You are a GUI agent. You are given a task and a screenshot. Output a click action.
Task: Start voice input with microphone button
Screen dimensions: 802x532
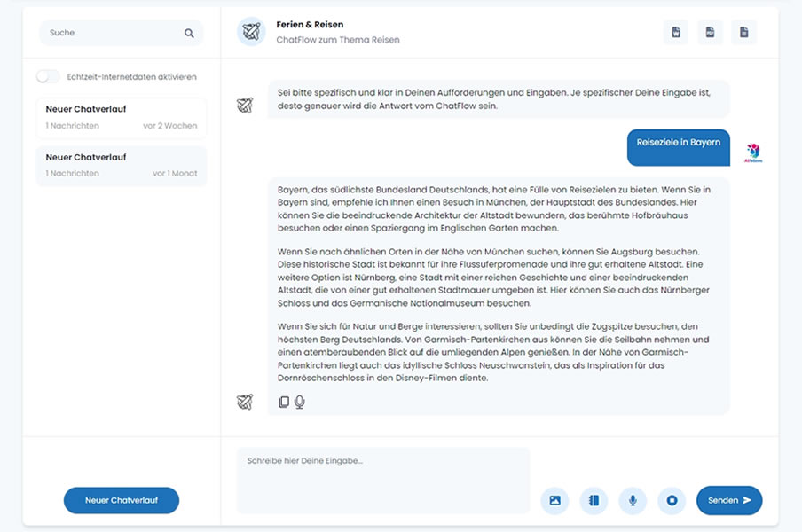[x=633, y=500]
